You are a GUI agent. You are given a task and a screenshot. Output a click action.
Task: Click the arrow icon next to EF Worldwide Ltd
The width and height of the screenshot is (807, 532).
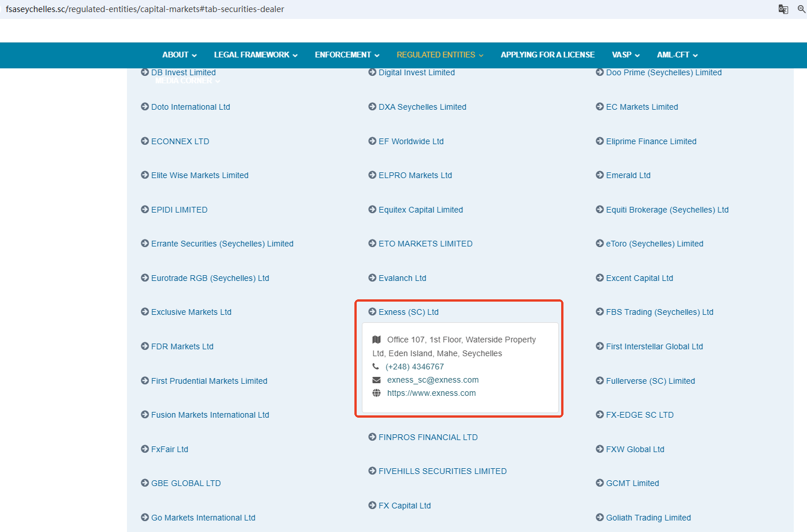coord(372,141)
